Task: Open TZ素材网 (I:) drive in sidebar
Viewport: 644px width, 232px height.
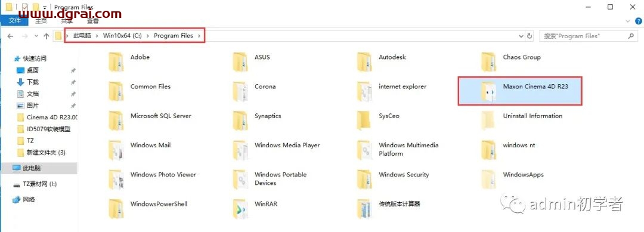Action: pyautogui.click(x=35, y=184)
